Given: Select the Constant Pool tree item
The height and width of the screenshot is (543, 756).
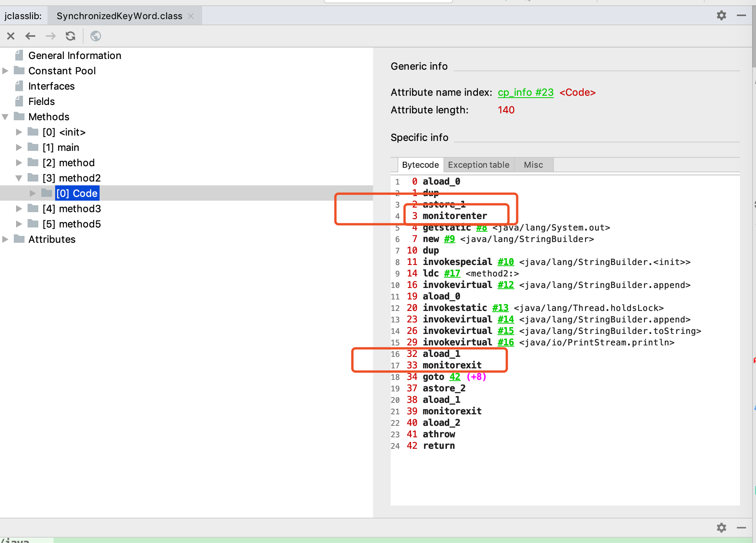Looking at the screenshot, I should tap(62, 71).
